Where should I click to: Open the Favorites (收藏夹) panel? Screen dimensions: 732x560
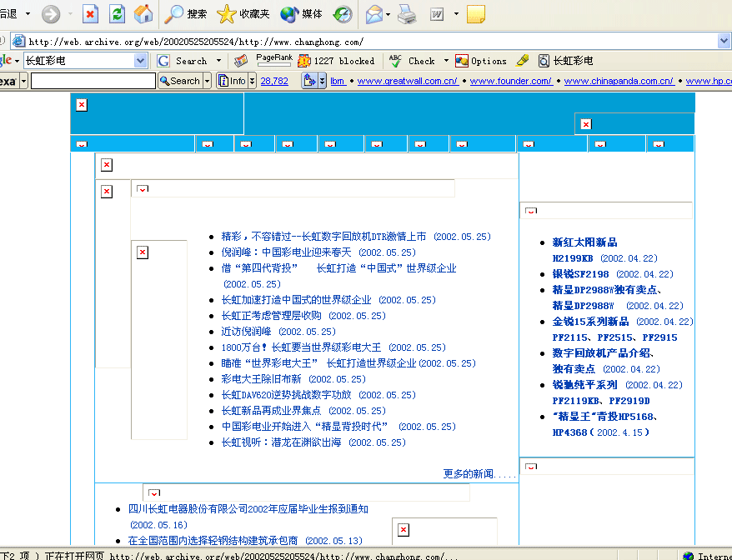[243, 14]
